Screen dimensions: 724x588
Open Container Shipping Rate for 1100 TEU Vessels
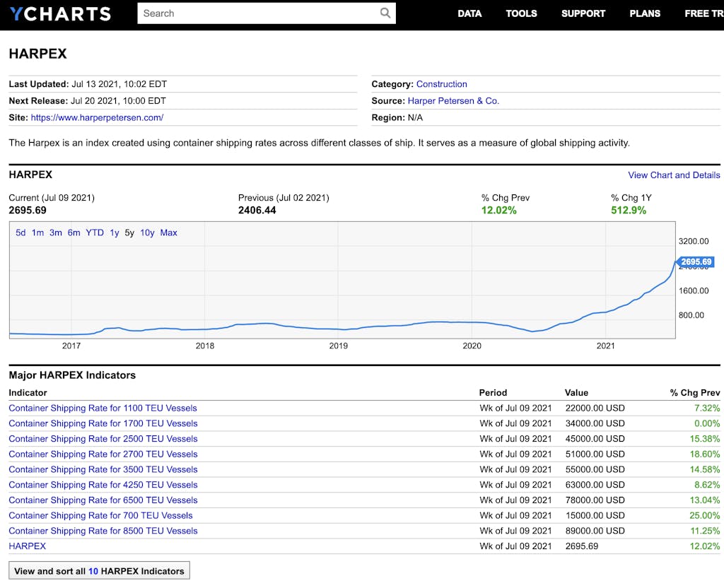[103, 408]
